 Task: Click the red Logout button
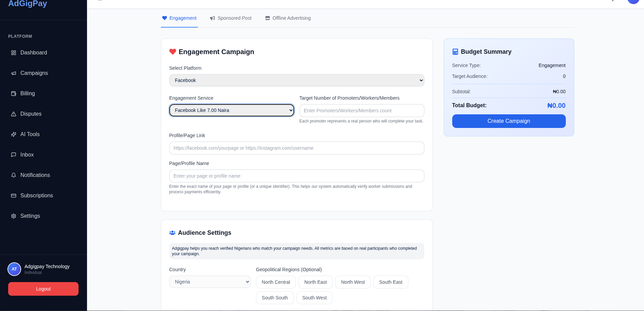click(x=43, y=289)
